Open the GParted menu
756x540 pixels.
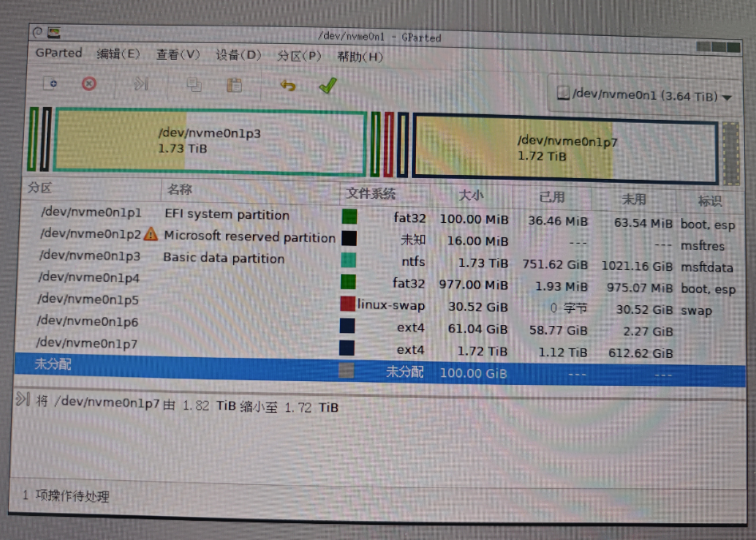[59, 53]
